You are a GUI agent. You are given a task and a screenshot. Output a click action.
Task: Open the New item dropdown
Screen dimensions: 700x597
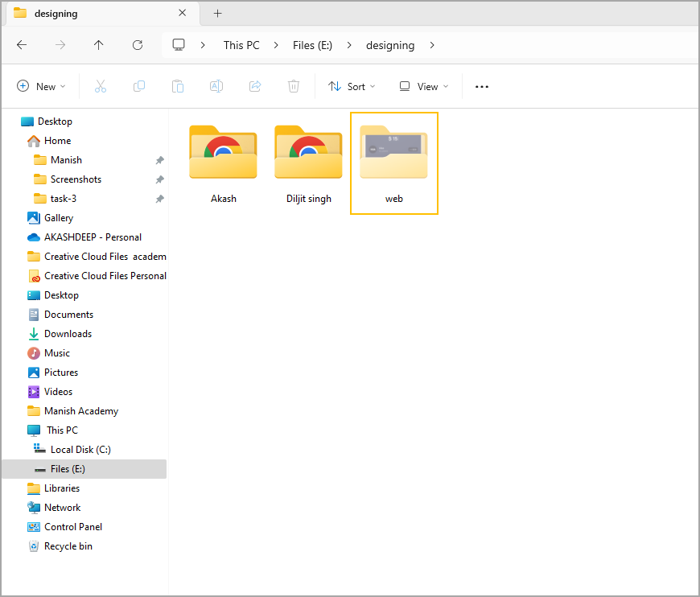(41, 86)
